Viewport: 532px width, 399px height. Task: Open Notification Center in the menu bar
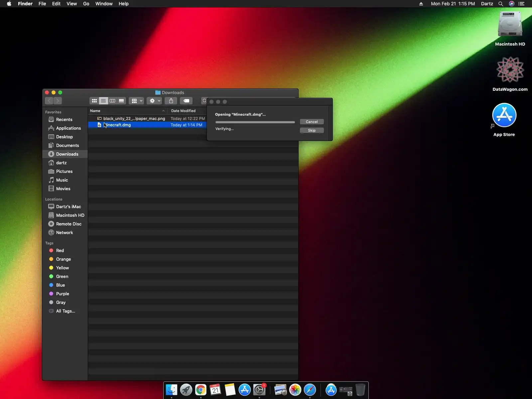[x=521, y=4]
